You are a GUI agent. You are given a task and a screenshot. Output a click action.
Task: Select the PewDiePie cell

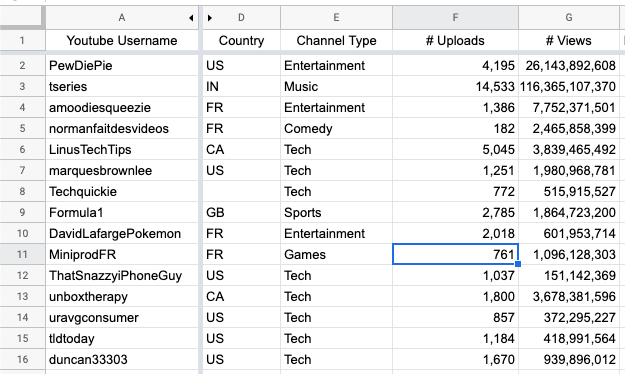[x=122, y=65]
